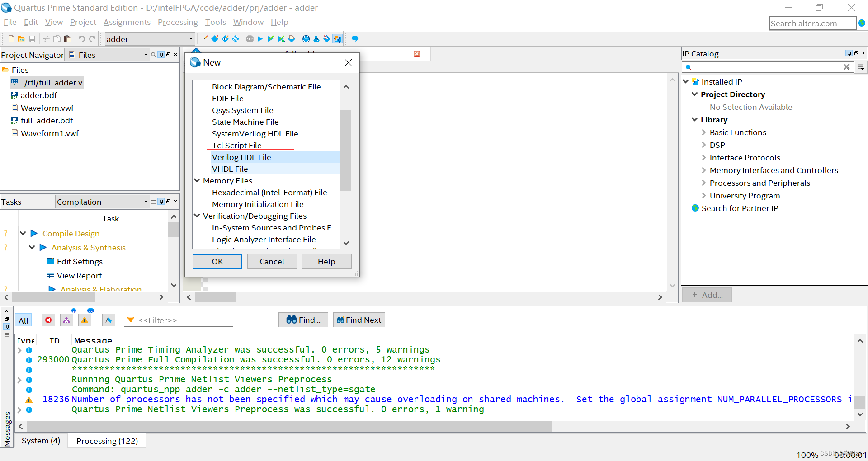Click the messages horizontal scrollbar thumb
This screenshot has width=868, height=461.
tap(289, 426)
